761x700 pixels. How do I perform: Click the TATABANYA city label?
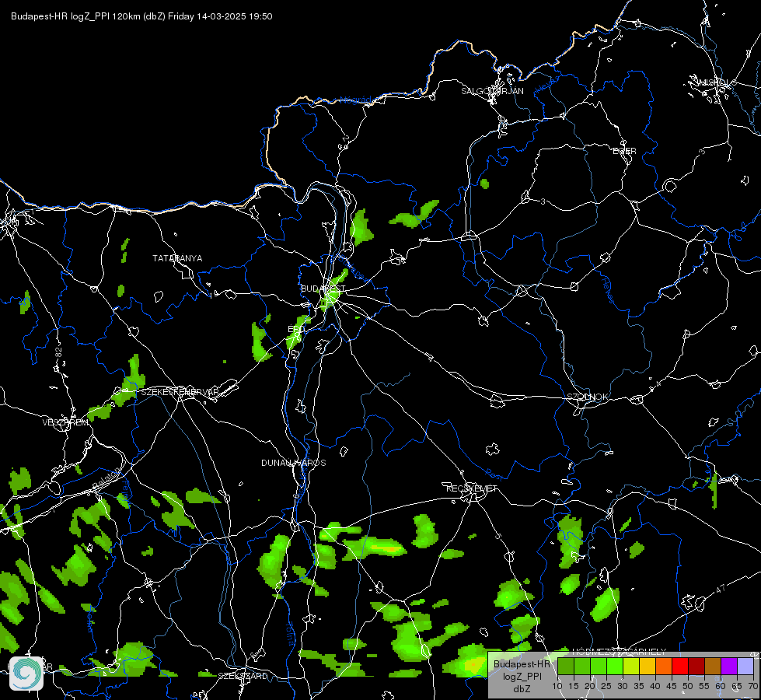pyautogui.click(x=177, y=258)
